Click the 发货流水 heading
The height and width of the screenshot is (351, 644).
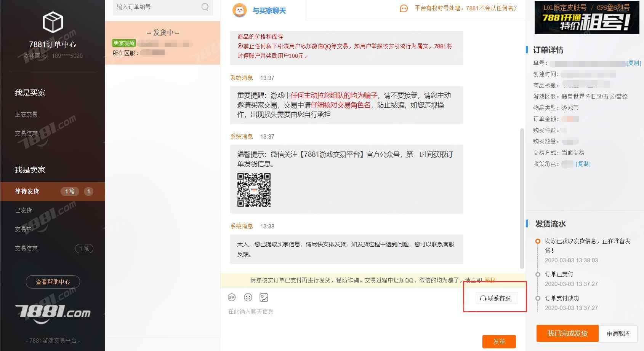tap(550, 224)
